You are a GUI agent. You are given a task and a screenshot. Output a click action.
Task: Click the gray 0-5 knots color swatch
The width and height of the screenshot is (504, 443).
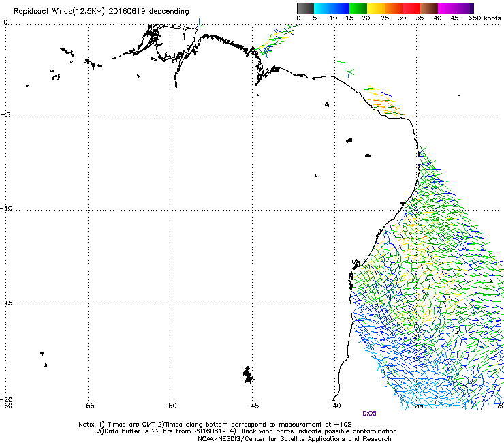click(305, 8)
